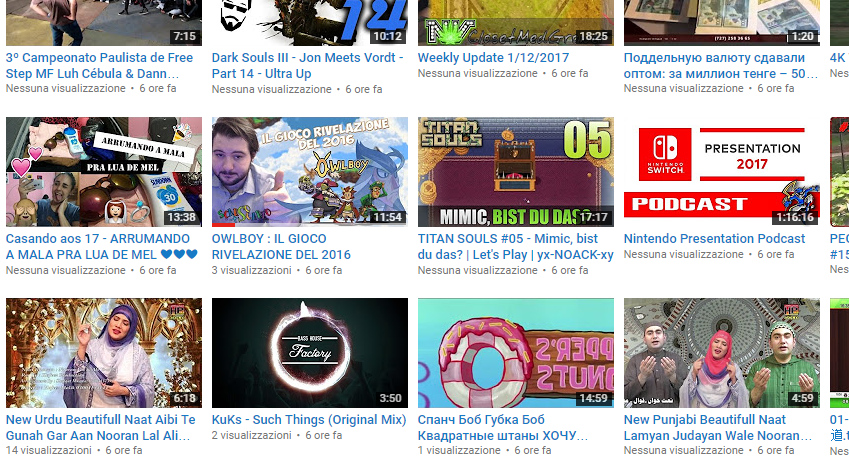
Task: Open the 3º Campeonato Paulista de Free Step video title
Action: (x=99, y=66)
